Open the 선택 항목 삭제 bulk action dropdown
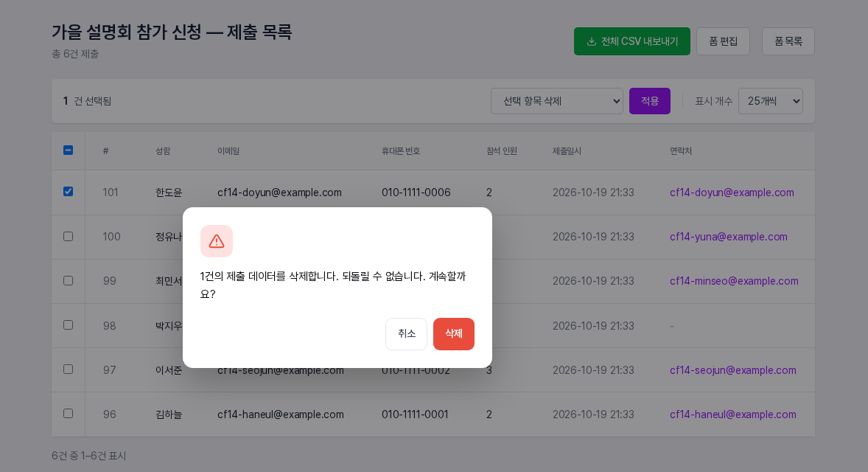868x472 pixels. click(x=557, y=101)
